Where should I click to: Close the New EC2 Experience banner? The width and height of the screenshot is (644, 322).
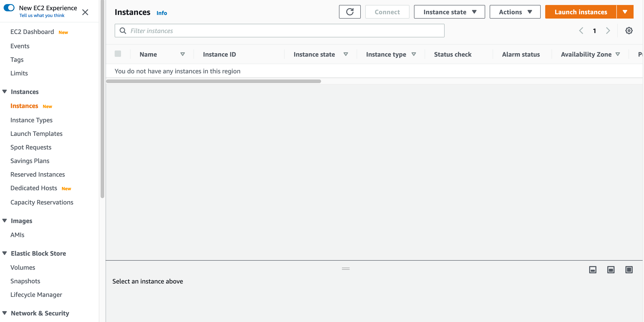85,12
